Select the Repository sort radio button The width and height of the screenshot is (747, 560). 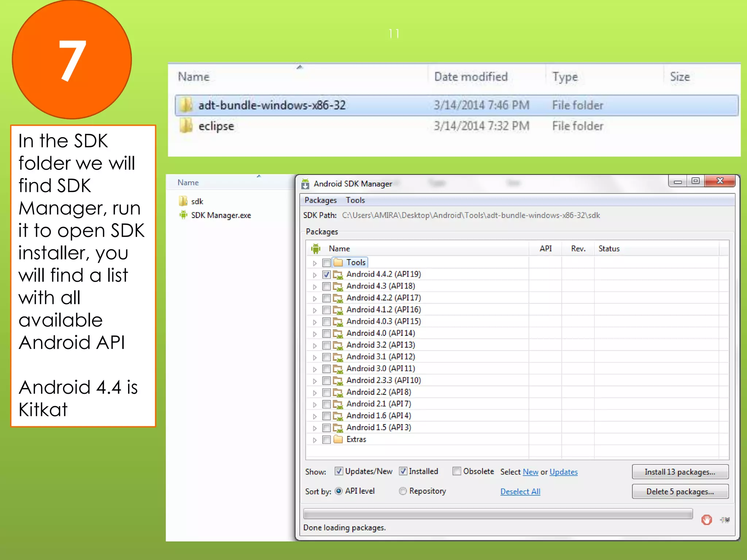coord(403,491)
